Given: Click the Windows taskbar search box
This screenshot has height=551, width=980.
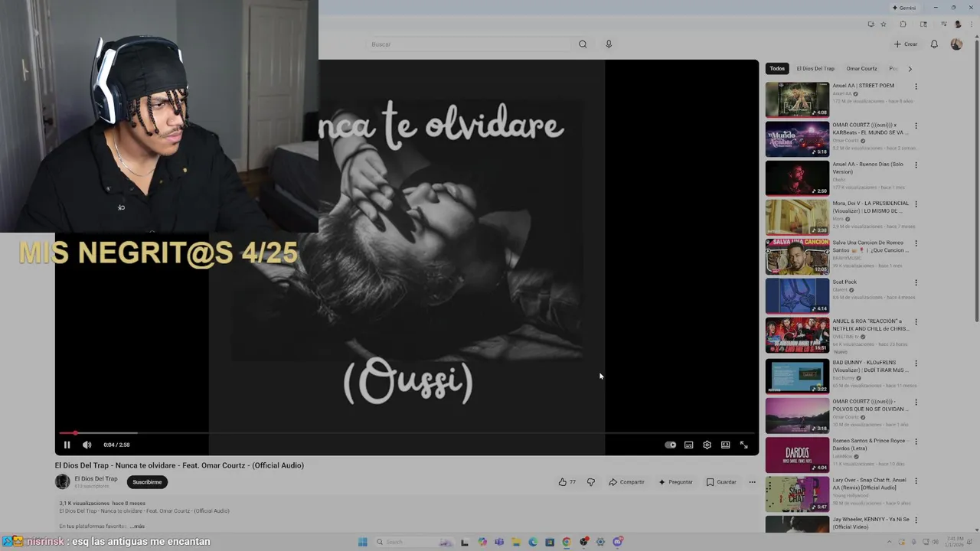Looking at the screenshot, I should pos(414,542).
